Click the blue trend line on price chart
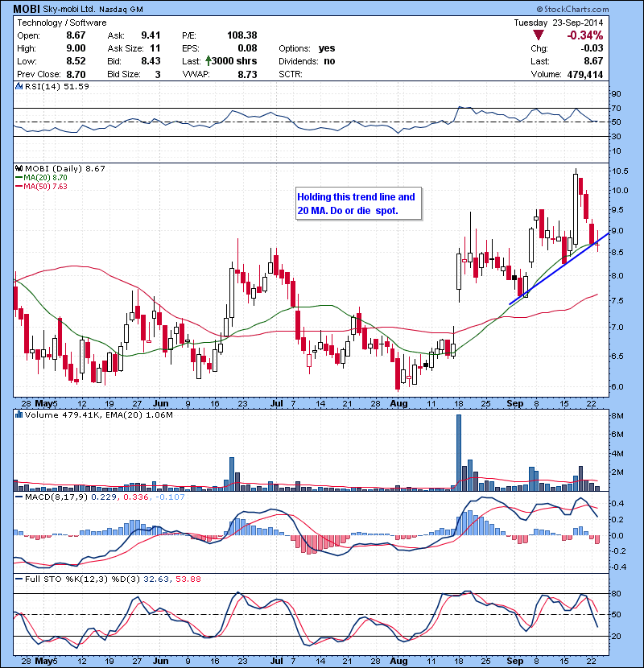Image resolution: width=644 pixels, height=668 pixels. tap(559, 268)
